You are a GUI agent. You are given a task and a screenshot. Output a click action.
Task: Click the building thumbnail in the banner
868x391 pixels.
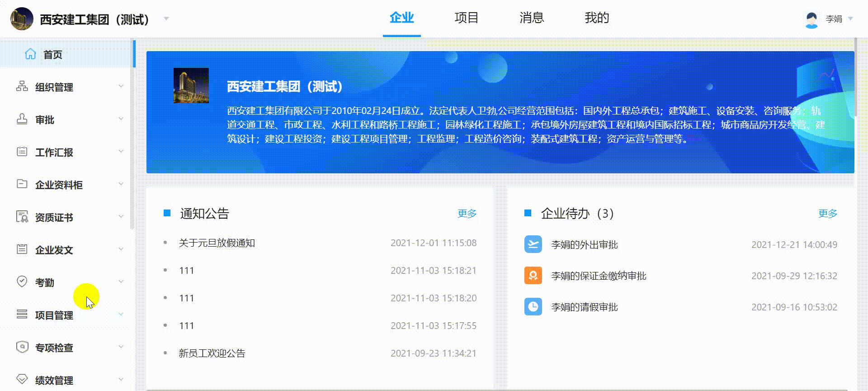point(191,86)
